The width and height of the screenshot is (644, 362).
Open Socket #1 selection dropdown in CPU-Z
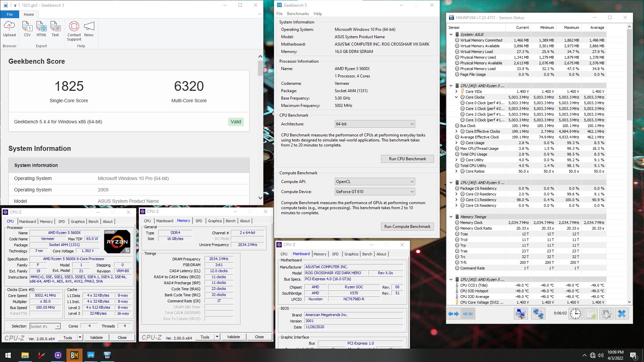[x=45, y=326]
